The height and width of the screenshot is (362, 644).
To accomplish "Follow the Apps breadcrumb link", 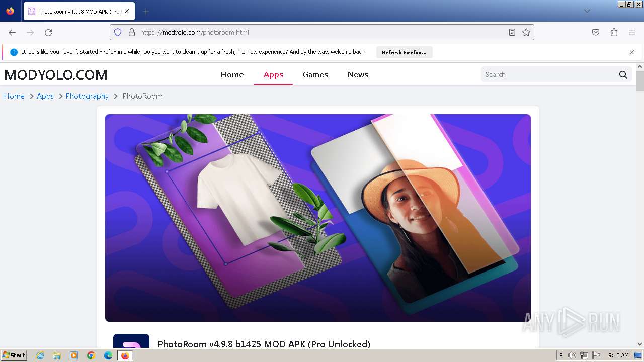I will (x=45, y=96).
